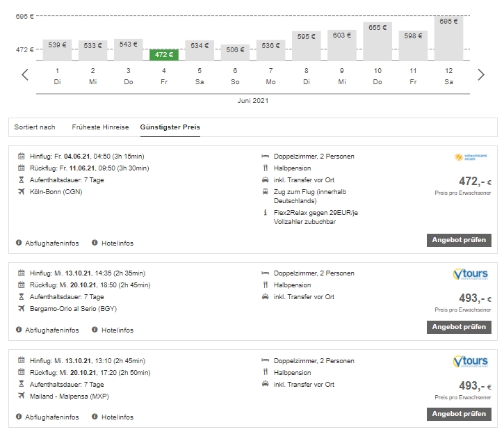Check the Bergamo-Orio al Serio offer
Image resolution: width=504 pixels, height=432 pixels.
(459, 327)
